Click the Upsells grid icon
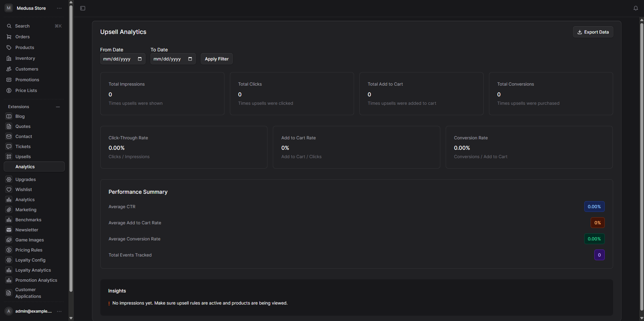The image size is (644, 321). coord(9,156)
